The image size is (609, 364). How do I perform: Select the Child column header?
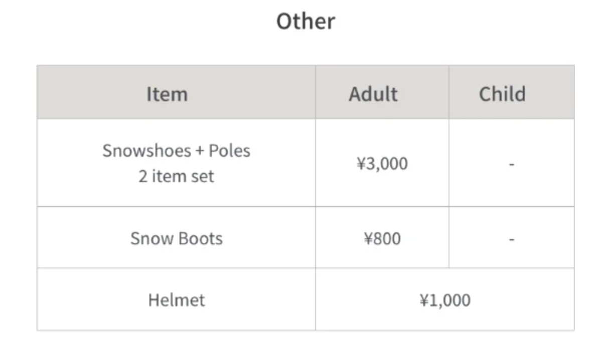pos(502,94)
